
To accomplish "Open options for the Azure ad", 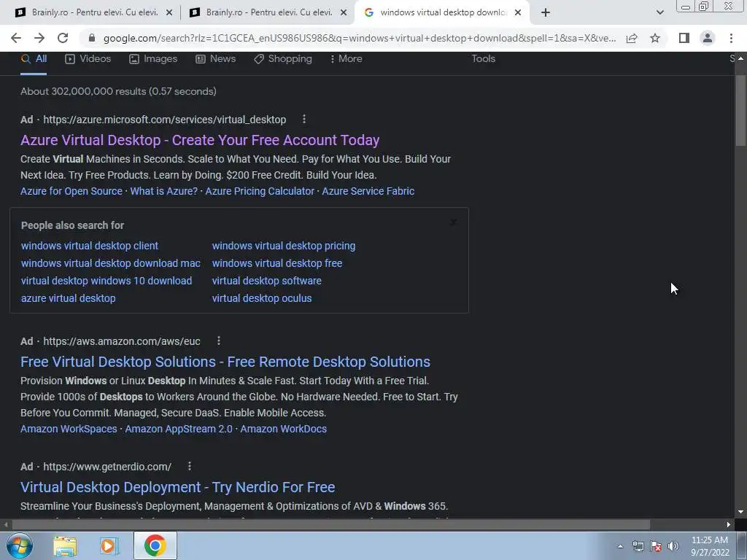I will click(304, 120).
